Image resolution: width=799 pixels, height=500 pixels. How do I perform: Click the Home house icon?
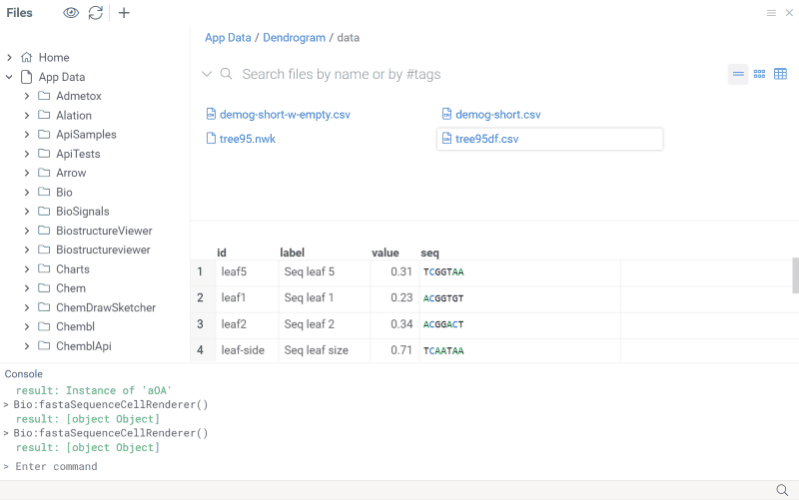26,57
